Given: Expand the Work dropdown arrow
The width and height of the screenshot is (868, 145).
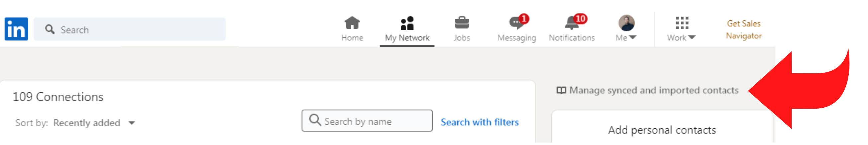Looking at the screenshot, I should [x=692, y=37].
